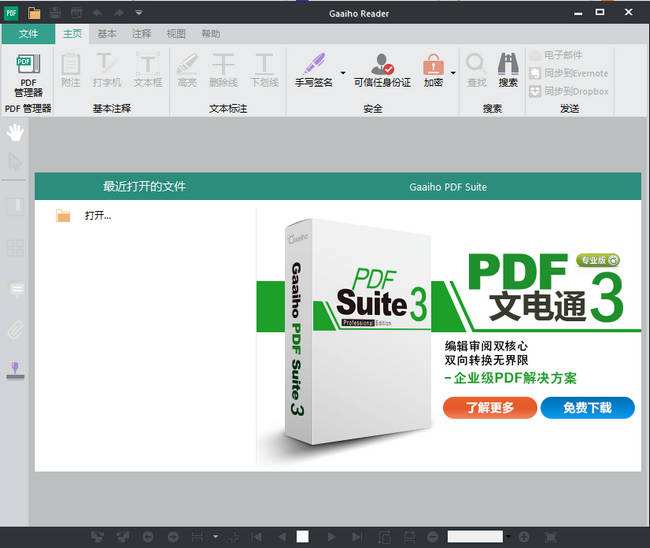Viewport: 650px width, 548px height.
Task: Click the 最近打开的文件 header
Action: pyautogui.click(x=144, y=186)
